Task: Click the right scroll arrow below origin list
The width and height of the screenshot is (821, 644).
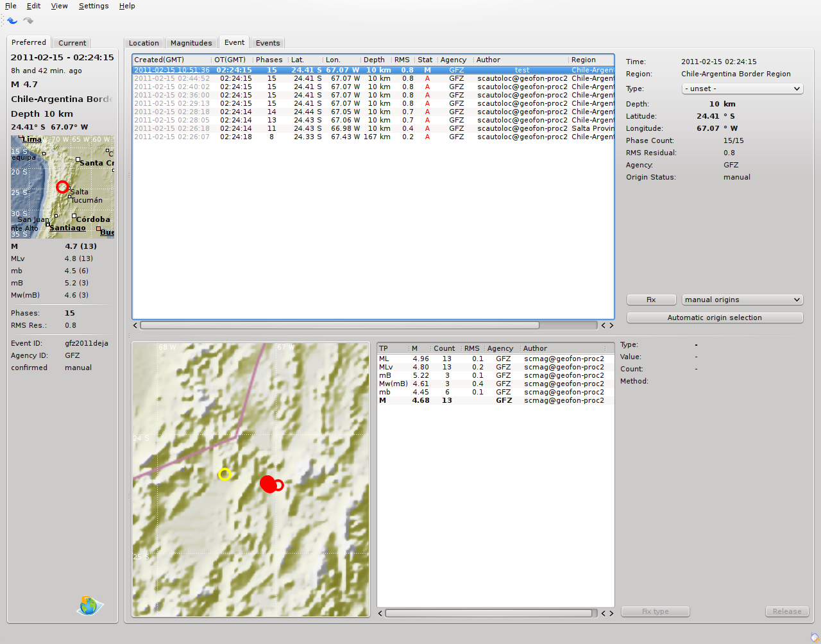Action: pos(611,325)
